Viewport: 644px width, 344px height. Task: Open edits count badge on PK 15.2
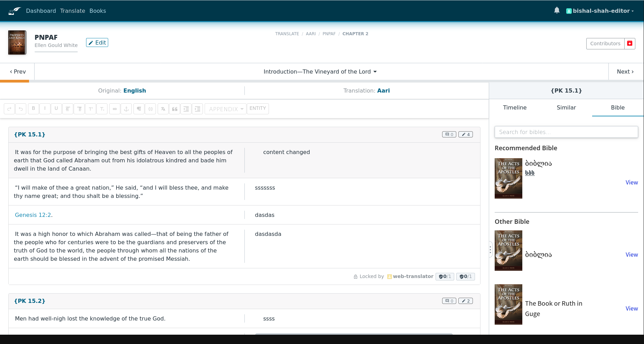click(x=465, y=301)
